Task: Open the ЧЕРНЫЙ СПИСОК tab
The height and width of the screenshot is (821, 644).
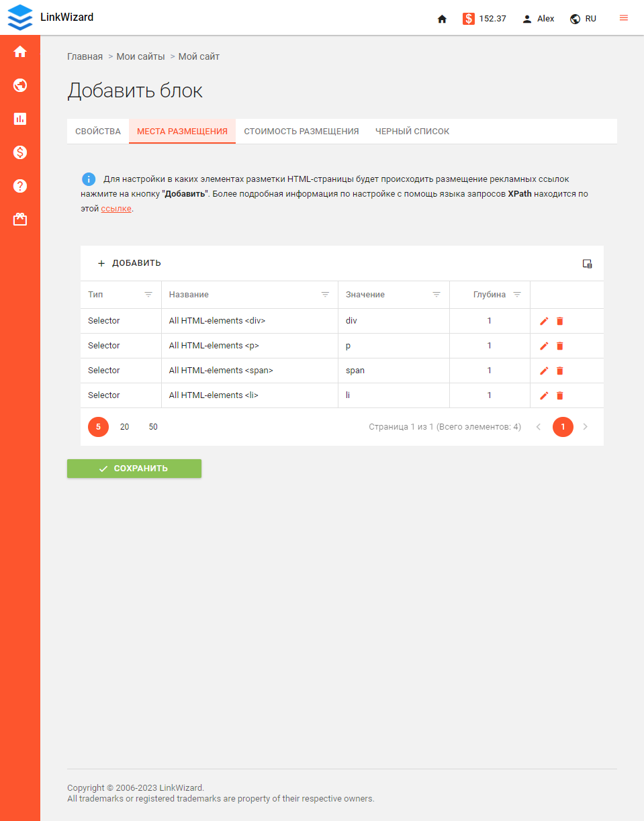Action: [412, 132]
